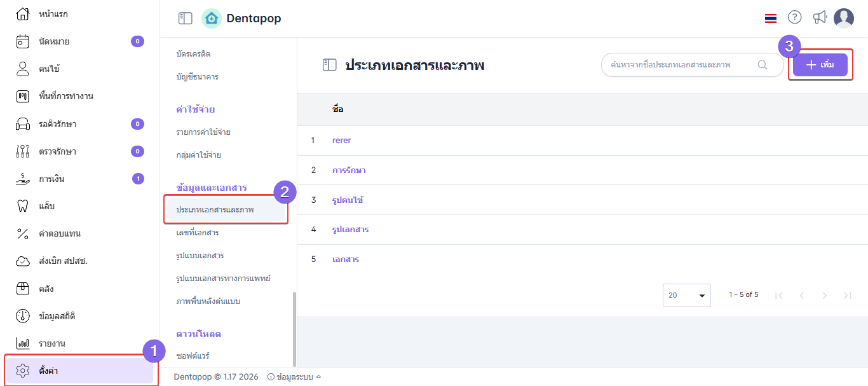Open the user profile avatar
This screenshot has width=868, height=386.
844,18
